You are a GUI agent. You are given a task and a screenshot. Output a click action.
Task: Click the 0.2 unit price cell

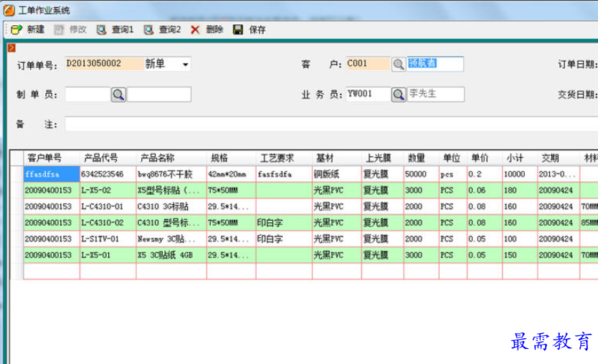pyautogui.click(x=484, y=174)
